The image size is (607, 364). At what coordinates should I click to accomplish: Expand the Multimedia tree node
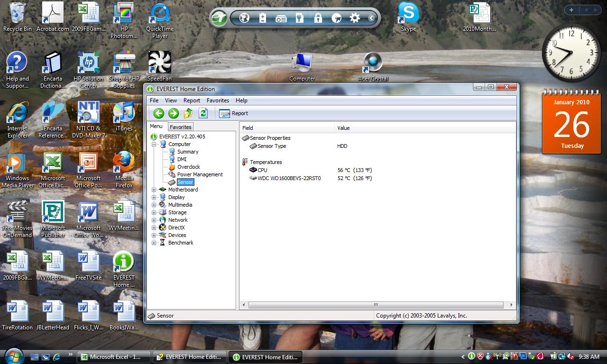tap(154, 205)
